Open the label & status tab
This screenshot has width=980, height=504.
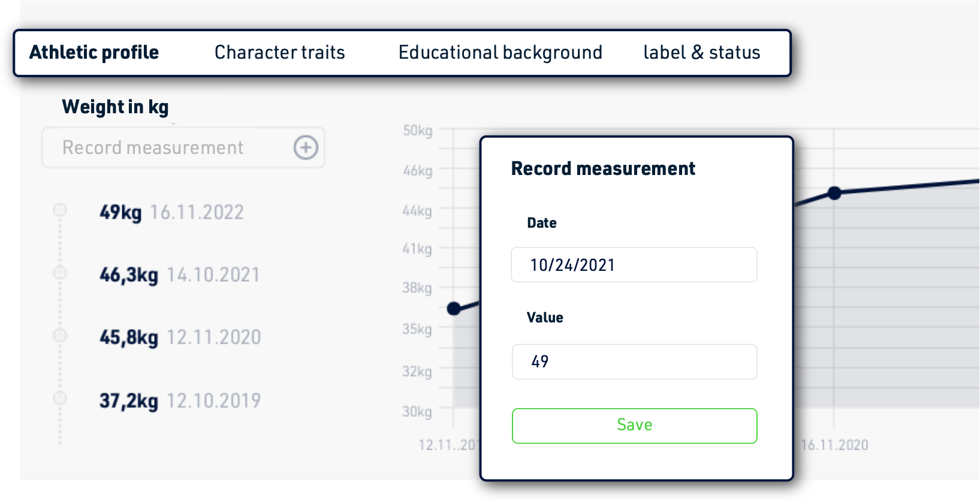(701, 53)
